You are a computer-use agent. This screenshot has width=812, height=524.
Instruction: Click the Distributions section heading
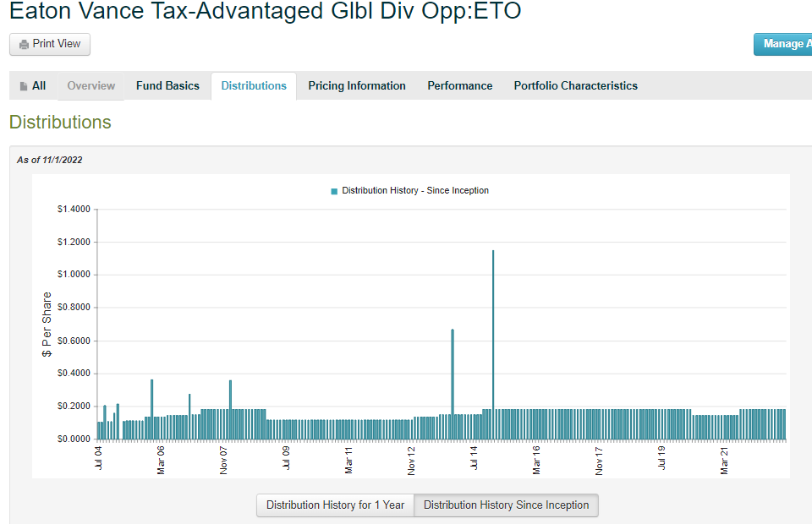click(x=60, y=122)
